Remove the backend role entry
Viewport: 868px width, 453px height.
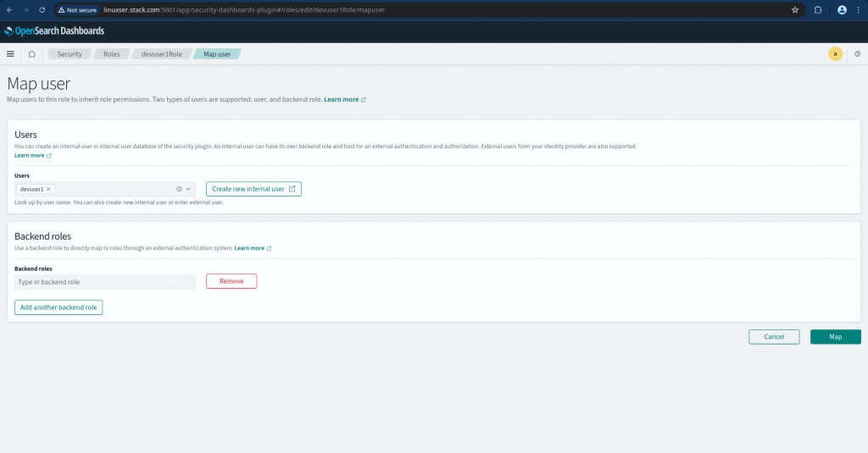231,281
